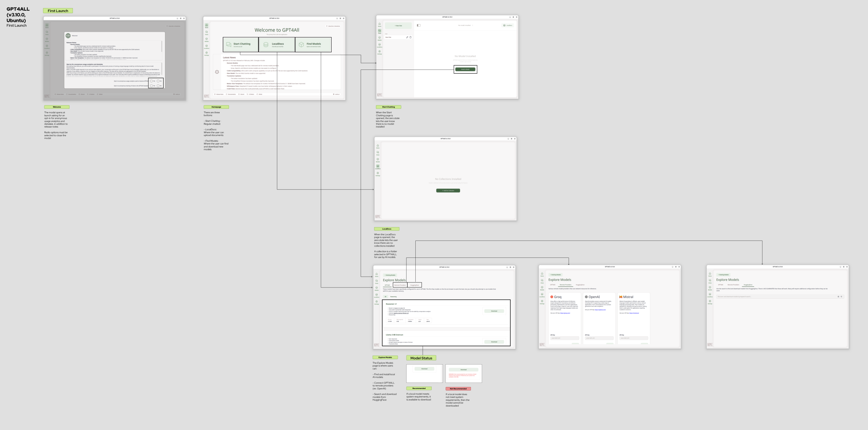Open Models icon in the chat window sidebar

(379, 38)
